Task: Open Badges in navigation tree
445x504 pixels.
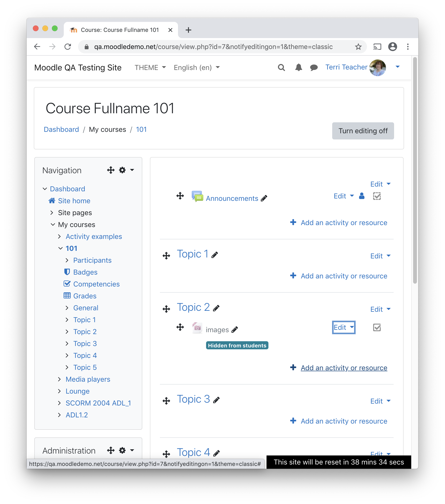Action: point(85,272)
